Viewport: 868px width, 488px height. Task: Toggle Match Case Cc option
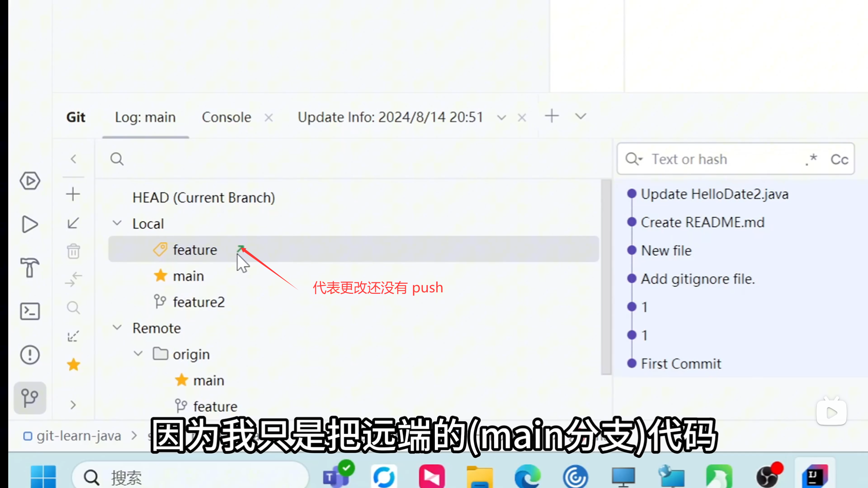pyautogui.click(x=839, y=159)
